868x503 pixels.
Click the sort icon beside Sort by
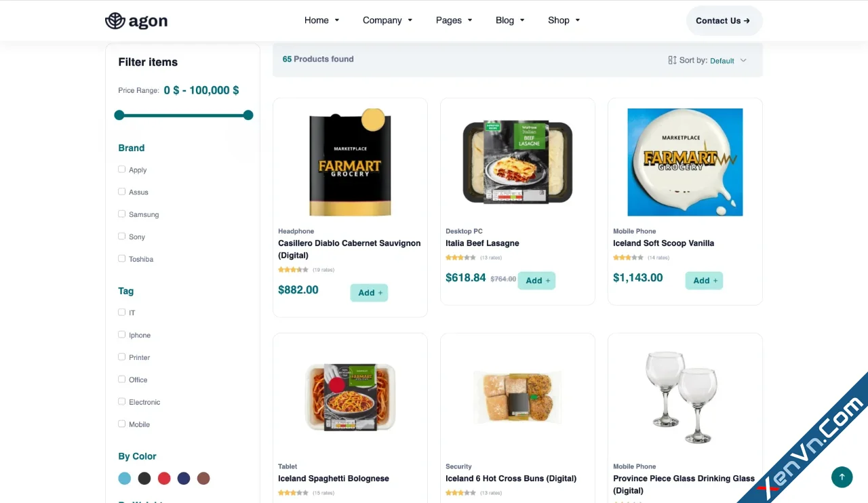tap(672, 60)
